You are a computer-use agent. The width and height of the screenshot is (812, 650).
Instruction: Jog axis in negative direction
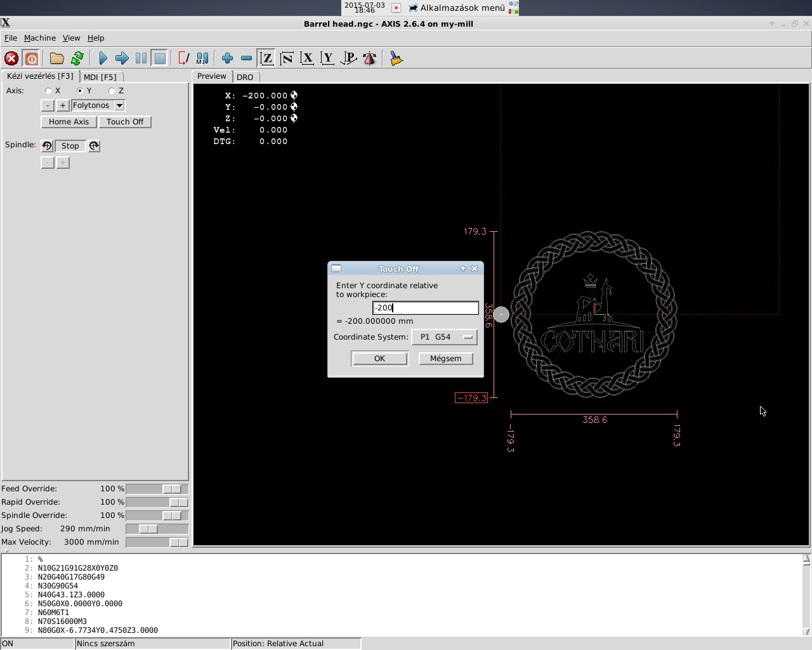pyautogui.click(x=48, y=105)
